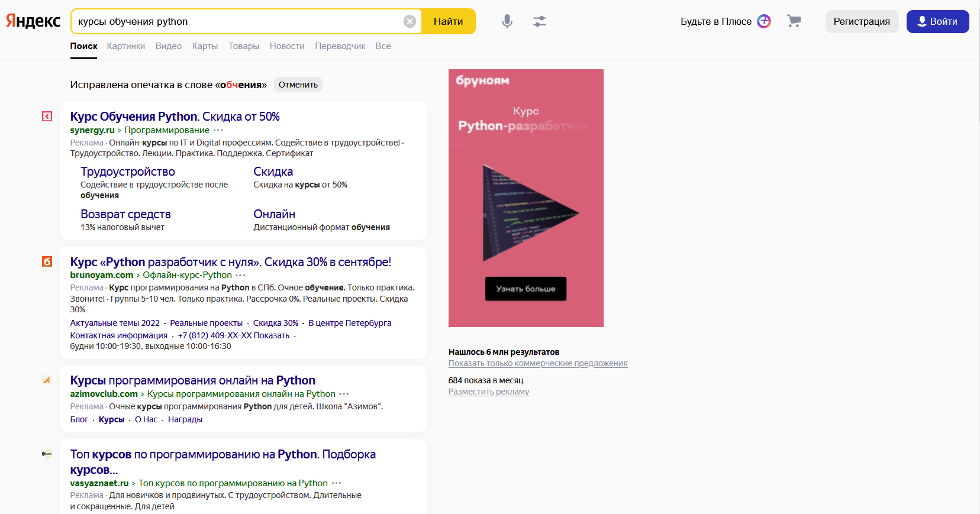Start voice search with the microphone icon

(x=507, y=21)
